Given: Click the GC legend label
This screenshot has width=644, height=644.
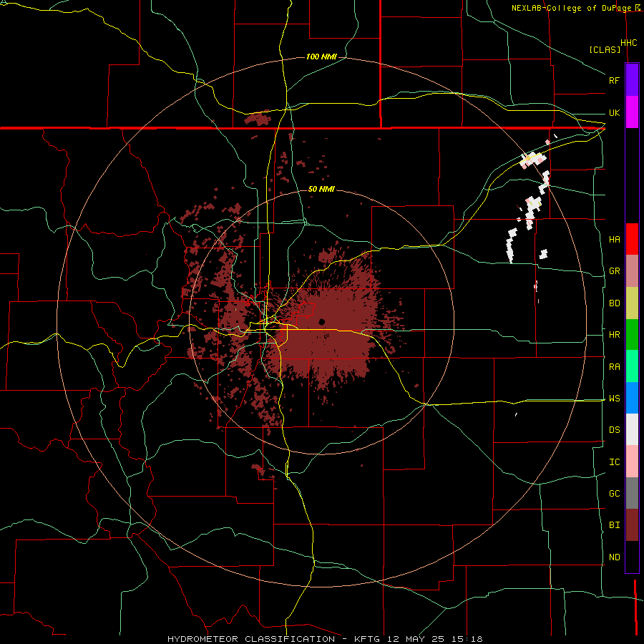Looking at the screenshot, I should click(614, 494).
